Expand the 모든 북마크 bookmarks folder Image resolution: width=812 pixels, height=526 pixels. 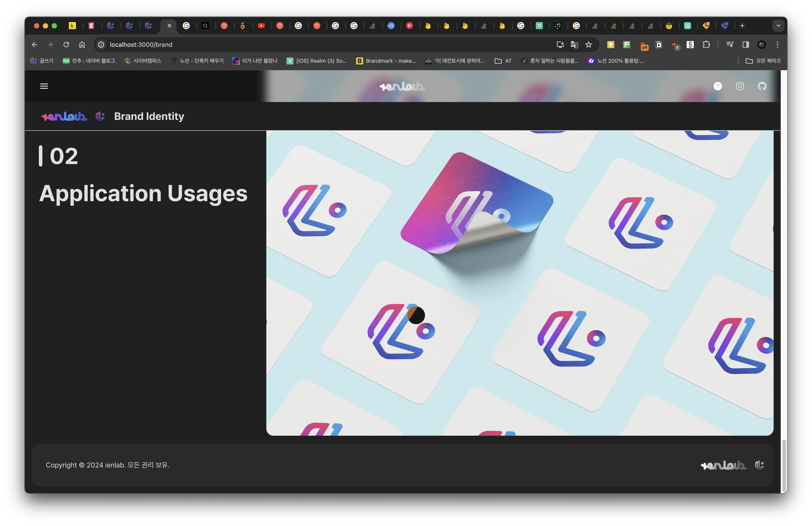coord(763,61)
